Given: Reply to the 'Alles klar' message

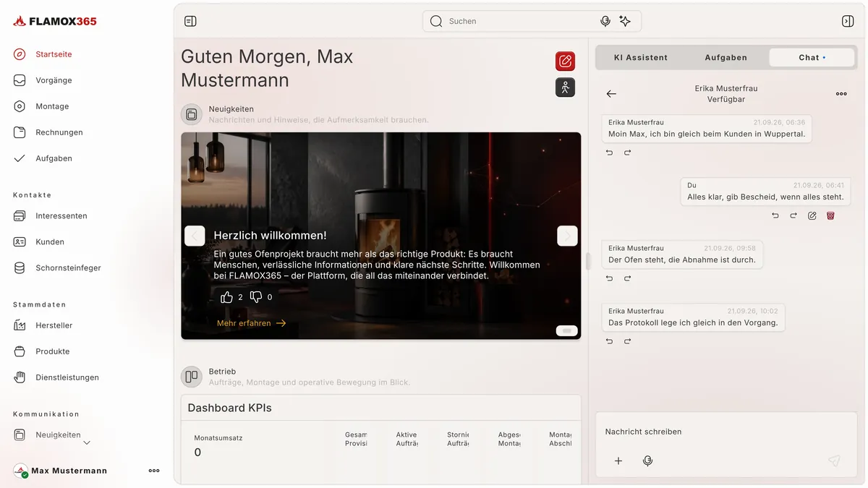Looking at the screenshot, I should click(x=775, y=215).
